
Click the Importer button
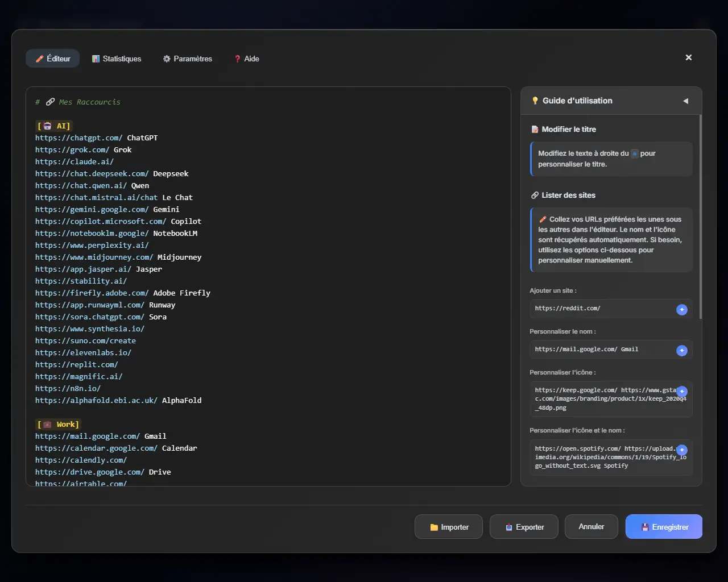(448, 526)
